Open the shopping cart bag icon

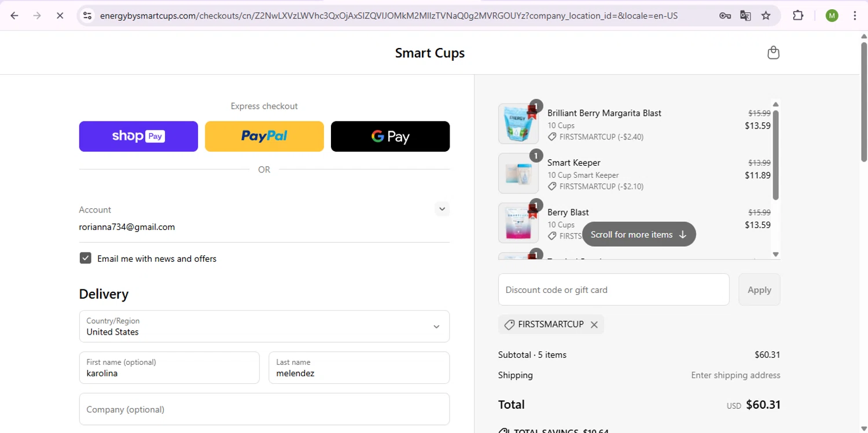773,53
